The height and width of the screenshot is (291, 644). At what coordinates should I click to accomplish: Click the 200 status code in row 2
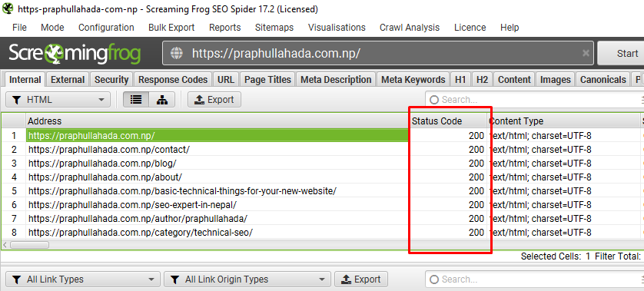click(x=448, y=150)
